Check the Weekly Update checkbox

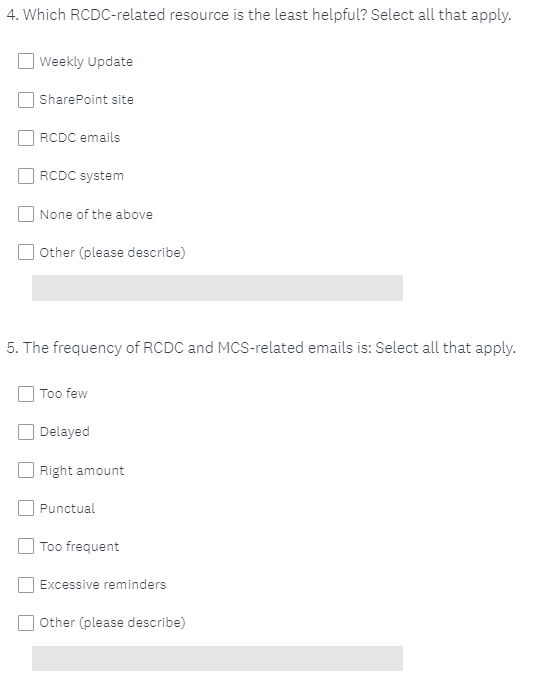(26, 61)
